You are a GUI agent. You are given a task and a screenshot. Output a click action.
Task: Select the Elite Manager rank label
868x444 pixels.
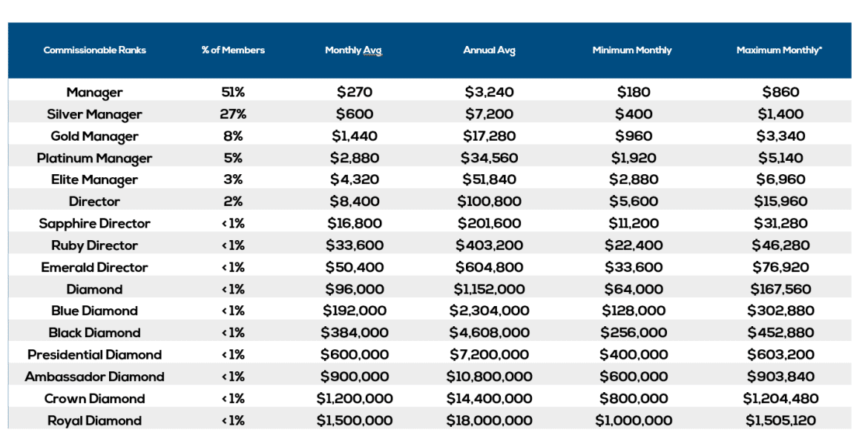tap(95, 180)
